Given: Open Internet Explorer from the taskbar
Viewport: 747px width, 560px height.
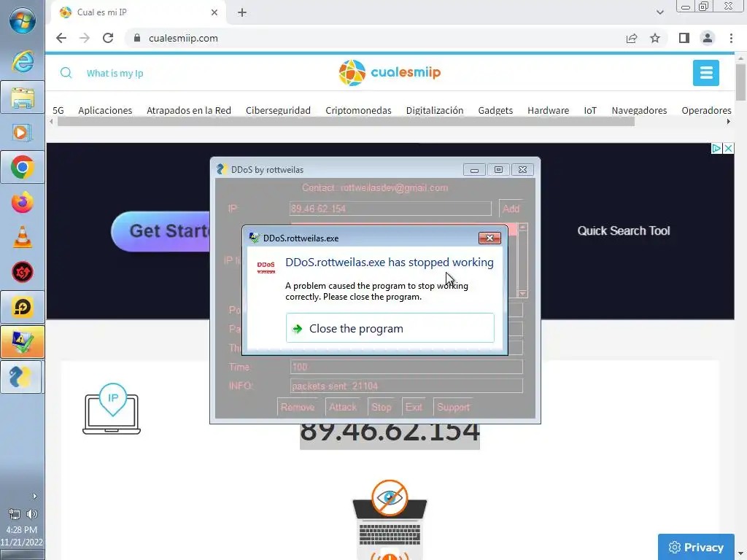Looking at the screenshot, I should click(x=23, y=61).
